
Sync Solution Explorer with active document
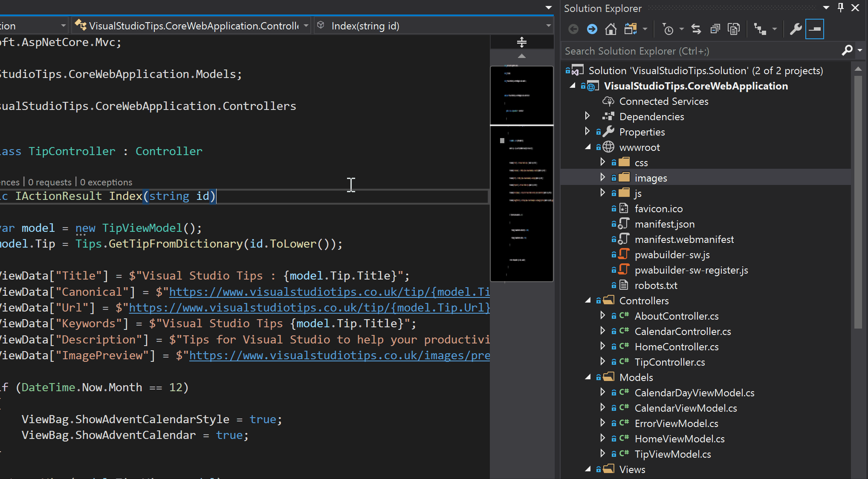pos(696,29)
